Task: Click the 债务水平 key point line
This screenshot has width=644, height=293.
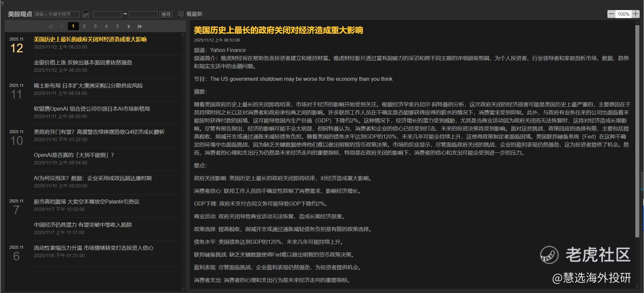Action: tap(269, 242)
